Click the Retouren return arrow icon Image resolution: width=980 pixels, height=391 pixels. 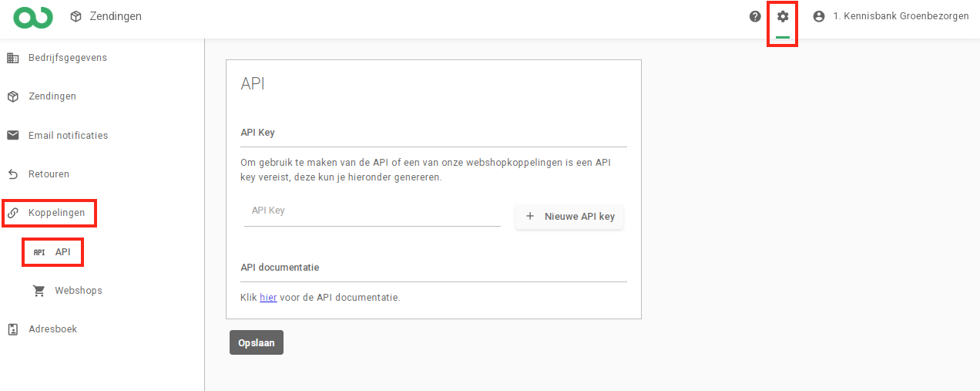(x=13, y=174)
